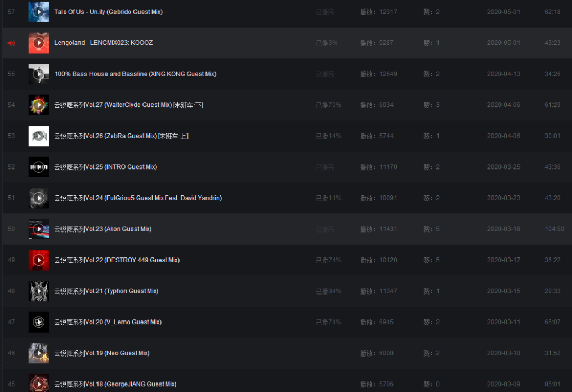The height and width of the screenshot is (392, 572).
Task: Play Tale Of Us Un.ity Gebrido mix
Action: [x=39, y=12]
